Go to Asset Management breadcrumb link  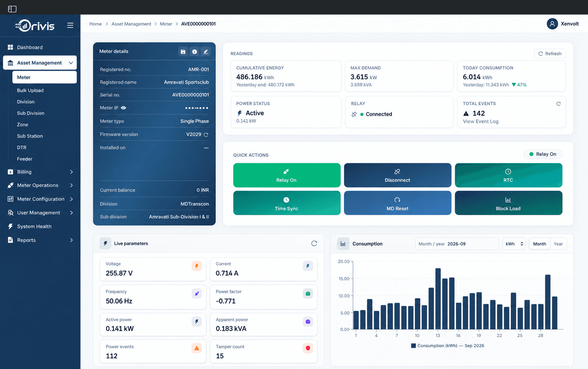click(131, 24)
